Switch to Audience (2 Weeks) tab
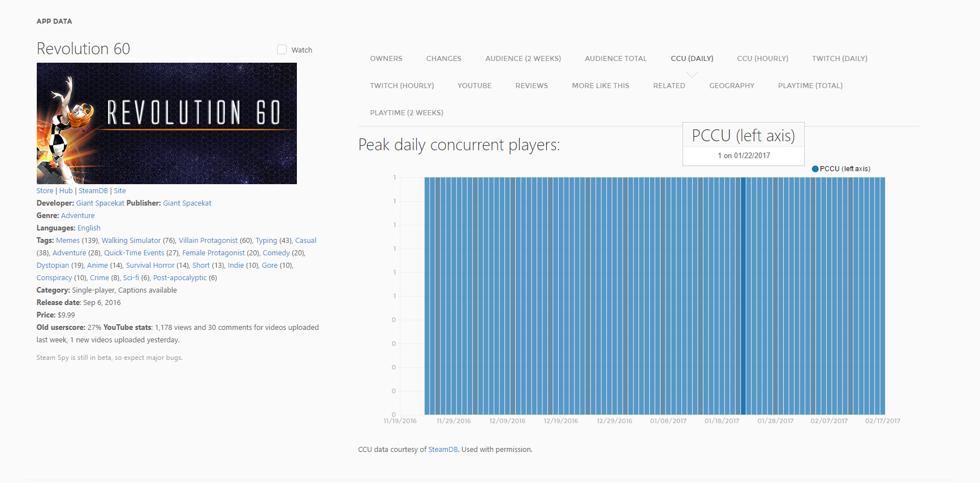 523,59
